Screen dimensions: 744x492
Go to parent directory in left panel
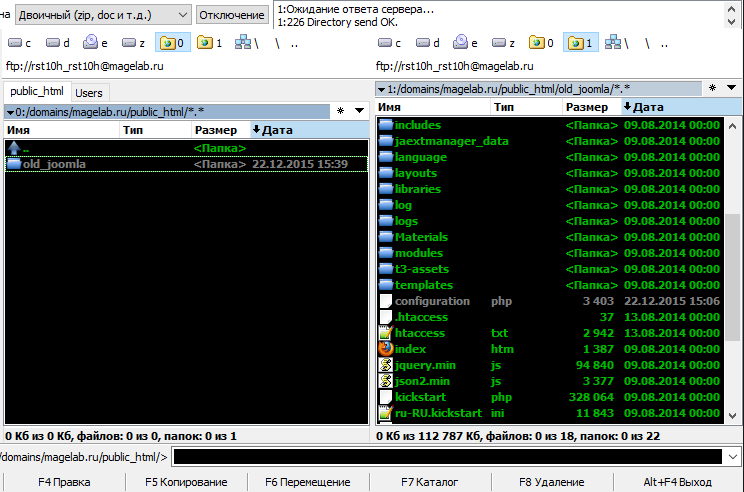click(14, 148)
